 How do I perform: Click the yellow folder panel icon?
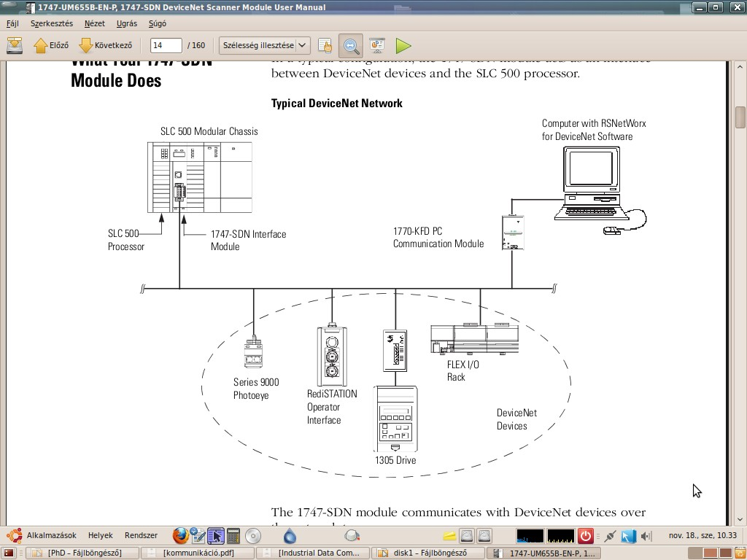coord(449,536)
